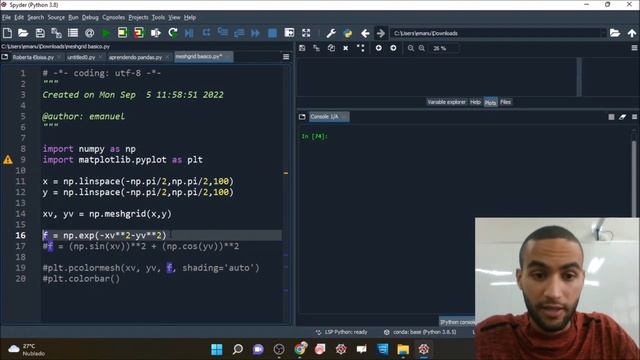Copy plot to clipboard
Image resolution: width=640 pixels, height=360 pixels.
coord(331,48)
